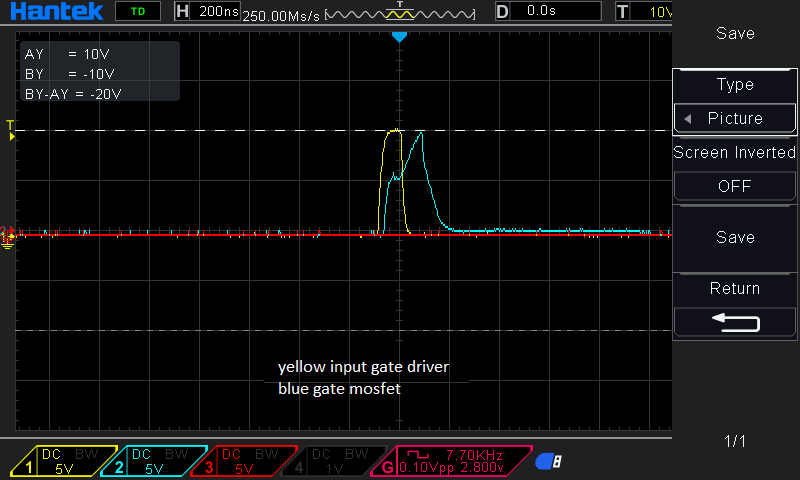This screenshot has width=800, height=480.
Task: Select the H 200ns horizontal timebase box
Action: [x=207, y=11]
